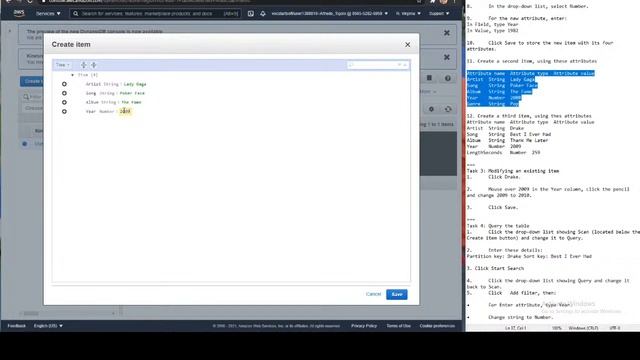
Task: Click the 'Task 3: Modifying an existing item' line in Notepad
Action: pos(513,171)
